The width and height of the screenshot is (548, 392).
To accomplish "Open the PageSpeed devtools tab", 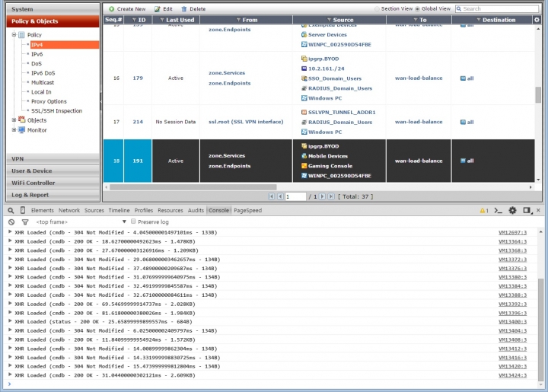I will (248, 210).
